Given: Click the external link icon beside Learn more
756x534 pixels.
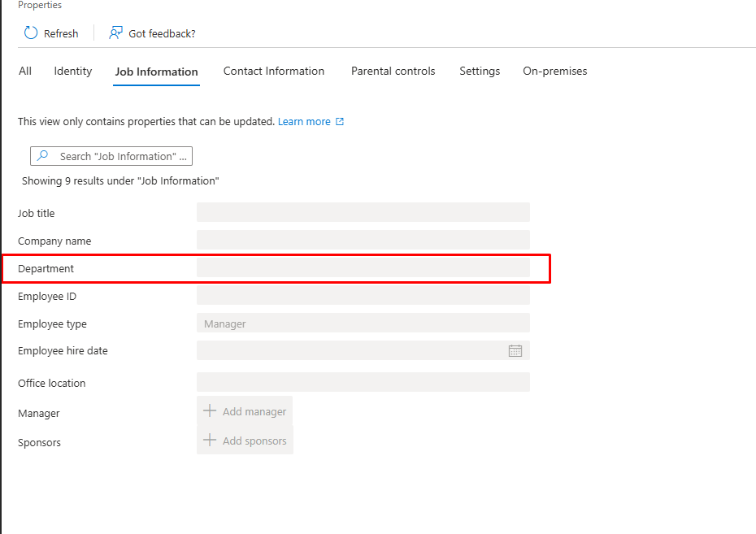Looking at the screenshot, I should 340,121.
